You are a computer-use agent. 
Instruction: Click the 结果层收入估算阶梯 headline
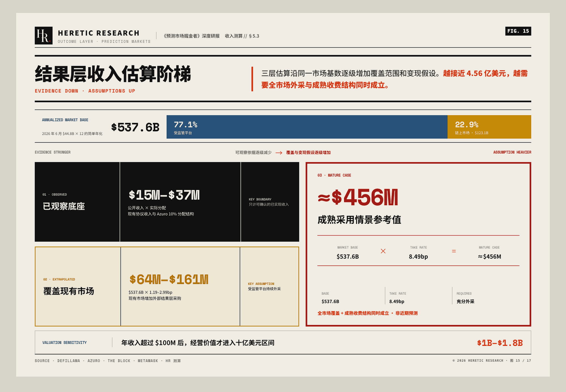coord(113,74)
